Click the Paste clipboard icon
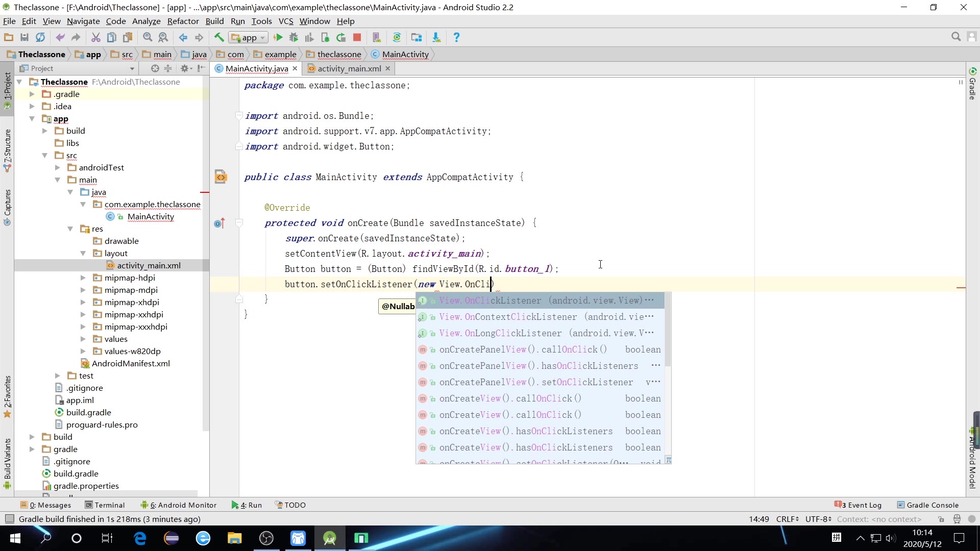This screenshot has width=980, height=551. 128,37
